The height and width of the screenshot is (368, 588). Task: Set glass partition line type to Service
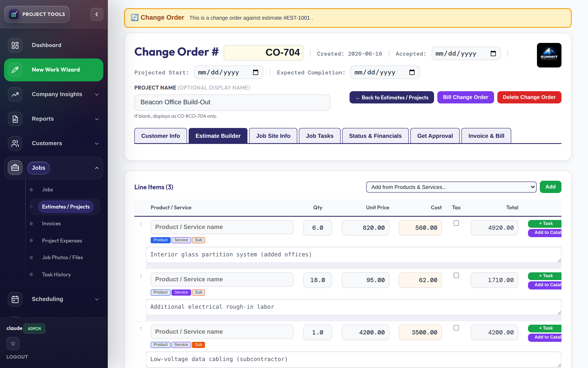click(x=181, y=240)
